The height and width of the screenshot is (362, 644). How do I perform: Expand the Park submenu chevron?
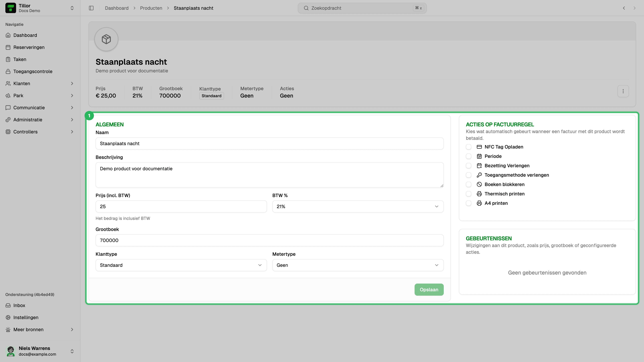point(72,95)
